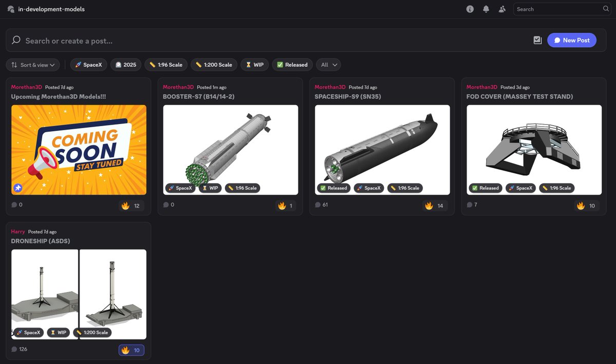The image size is (616, 364).
Task: Remove fire reaction on DRONESHIP post
Action: 131,350
